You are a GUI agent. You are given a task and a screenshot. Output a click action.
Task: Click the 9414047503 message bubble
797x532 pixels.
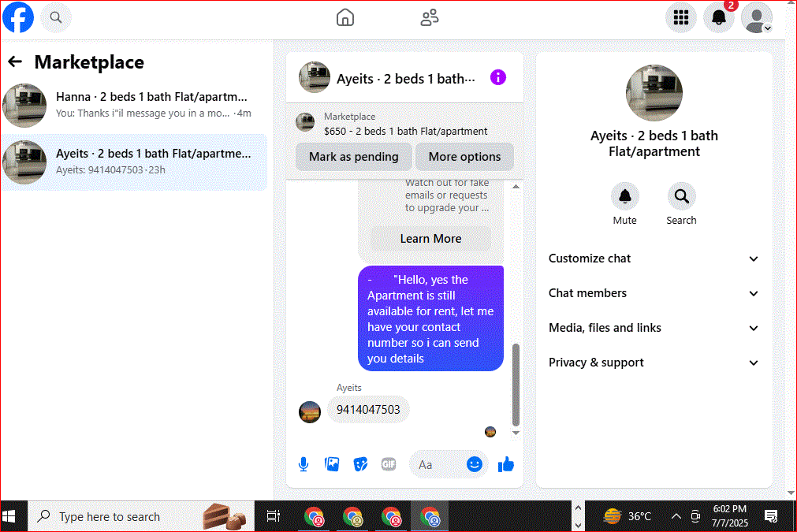click(368, 410)
